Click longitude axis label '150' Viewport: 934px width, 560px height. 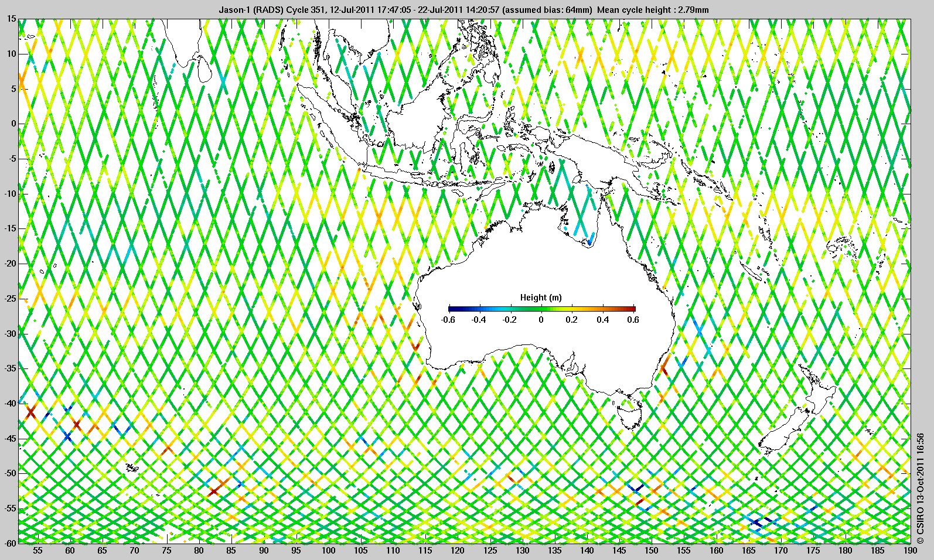point(652,551)
